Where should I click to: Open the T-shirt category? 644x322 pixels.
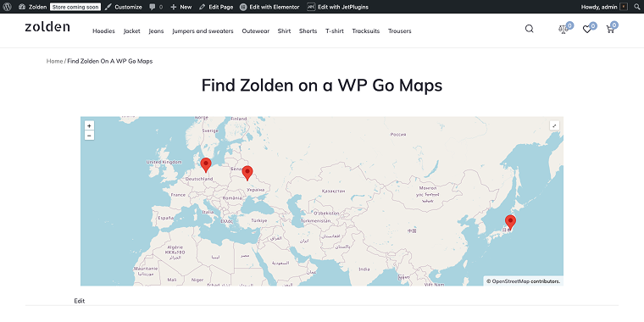[x=335, y=31]
